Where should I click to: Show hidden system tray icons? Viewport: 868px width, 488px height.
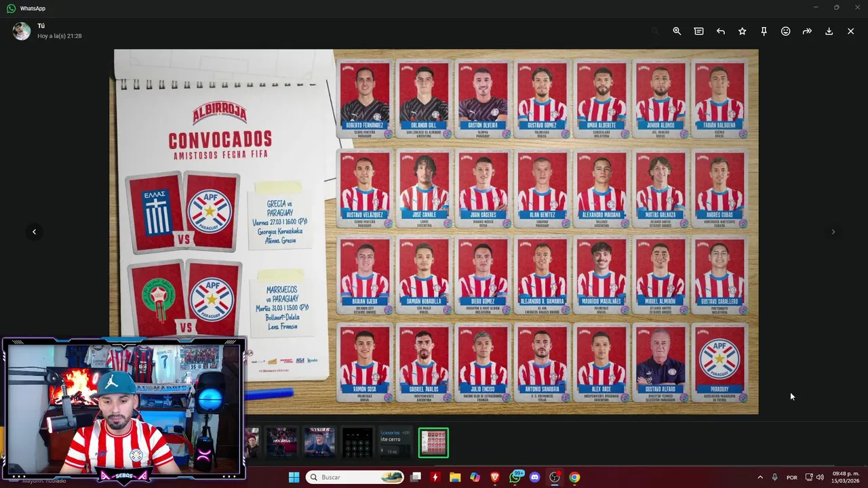[x=759, y=477]
